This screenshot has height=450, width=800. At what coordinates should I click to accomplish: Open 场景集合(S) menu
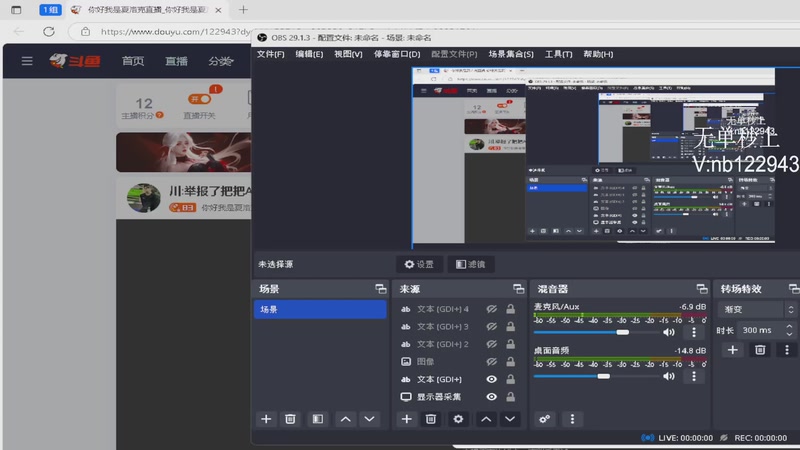[511, 54]
